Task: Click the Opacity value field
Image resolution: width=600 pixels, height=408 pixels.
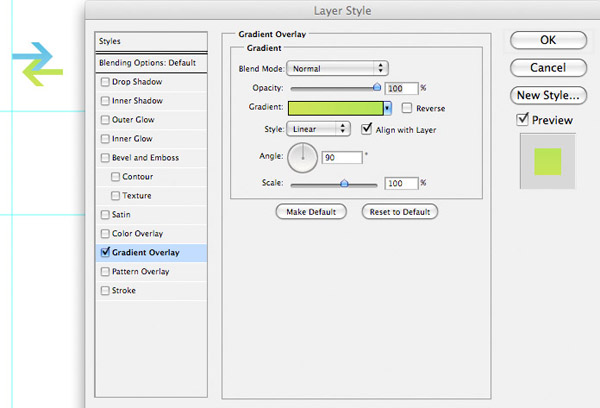Action: tap(401, 88)
